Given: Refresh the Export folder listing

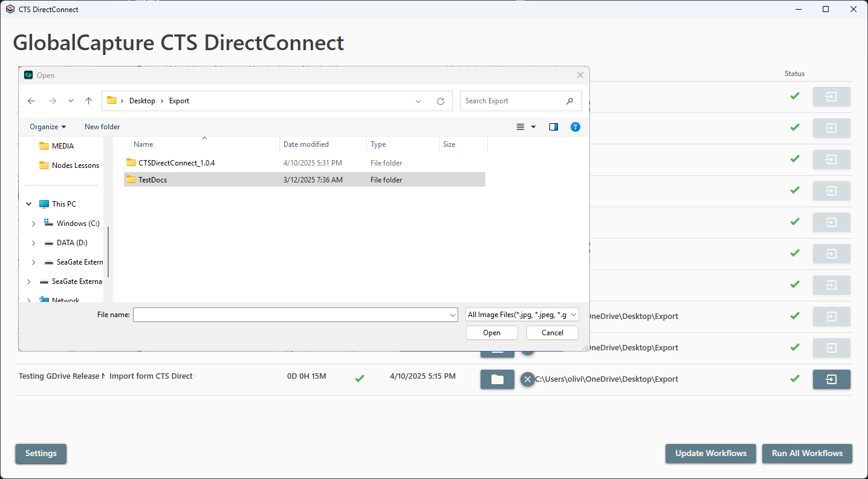Looking at the screenshot, I should [441, 101].
